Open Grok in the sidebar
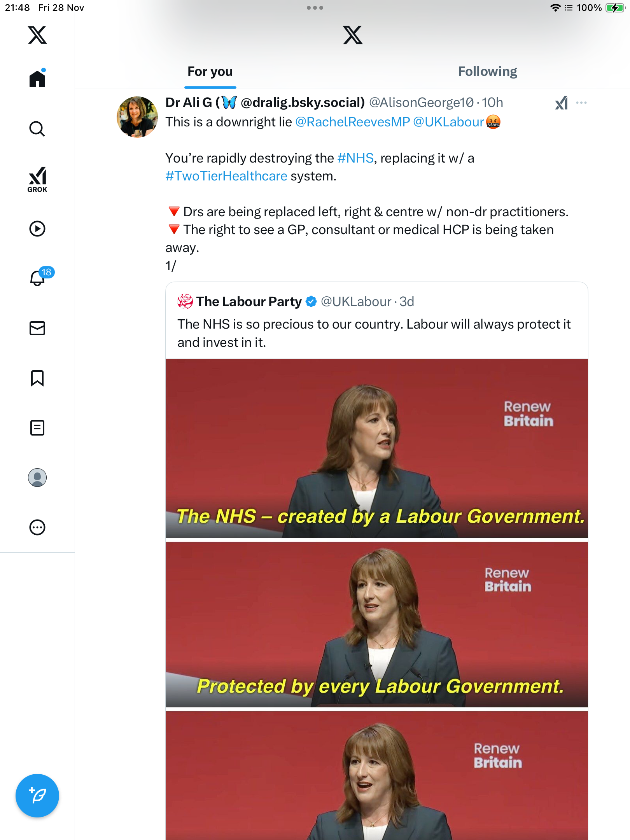The height and width of the screenshot is (840, 630). tap(37, 179)
